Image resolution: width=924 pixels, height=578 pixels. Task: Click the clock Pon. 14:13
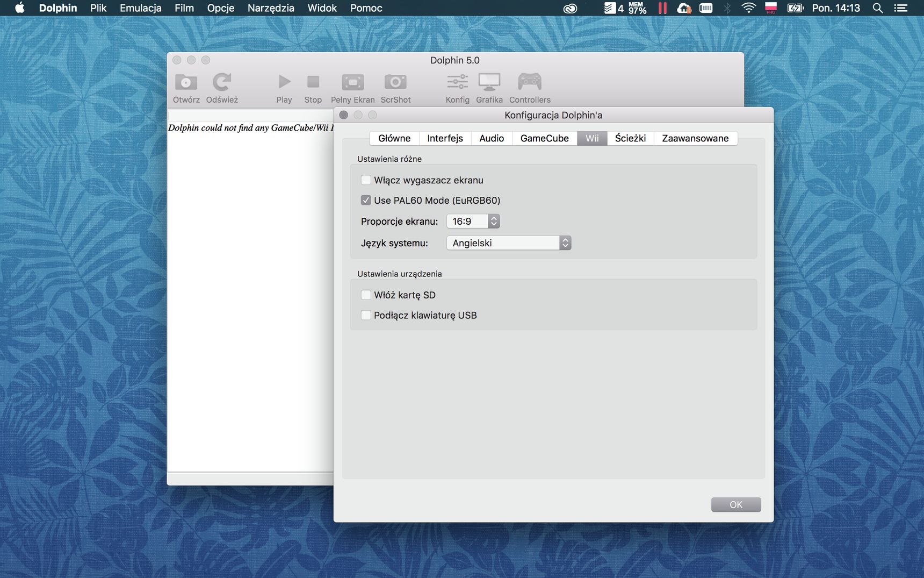pos(836,8)
